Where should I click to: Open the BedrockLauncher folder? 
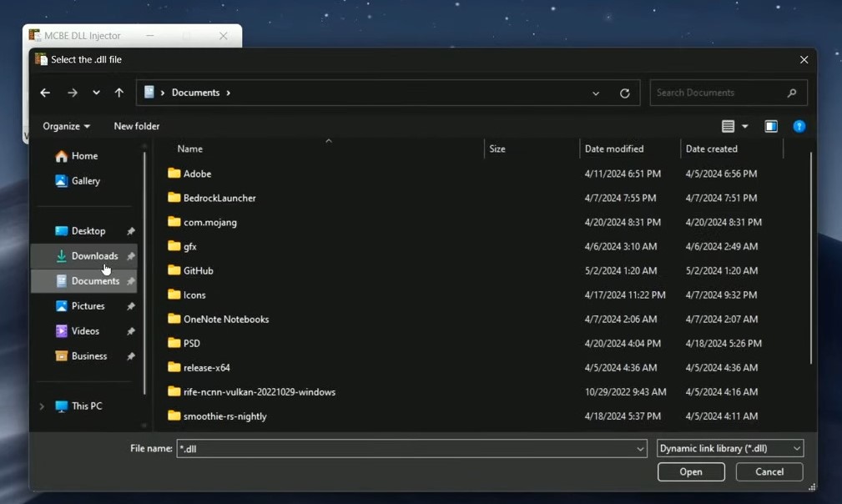pyautogui.click(x=219, y=198)
